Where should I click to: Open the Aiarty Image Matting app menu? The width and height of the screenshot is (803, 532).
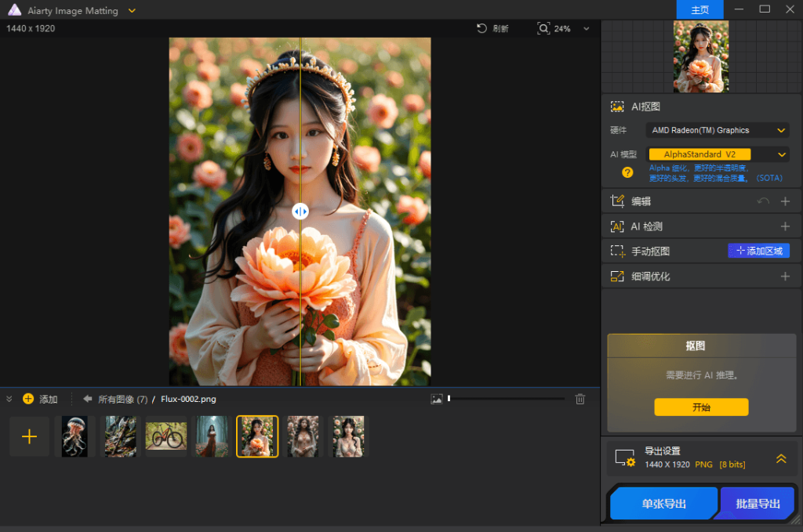tap(131, 10)
